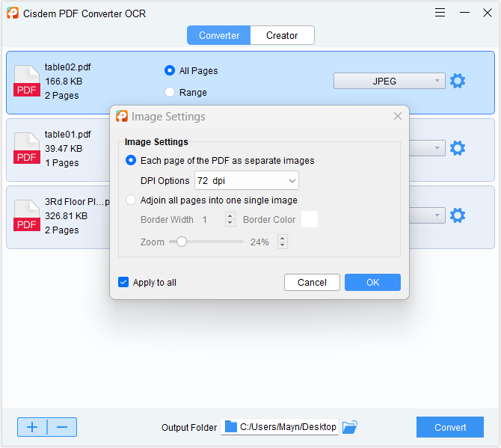This screenshot has height=448, width=501.
Task: Click the Convert button
Action: click(x=450, y=427)
